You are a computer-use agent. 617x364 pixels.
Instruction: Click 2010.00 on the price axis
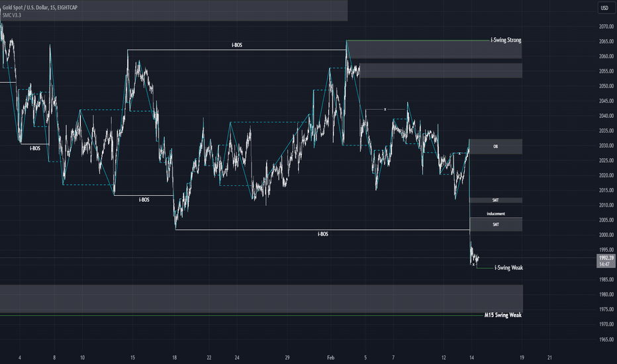606,205
